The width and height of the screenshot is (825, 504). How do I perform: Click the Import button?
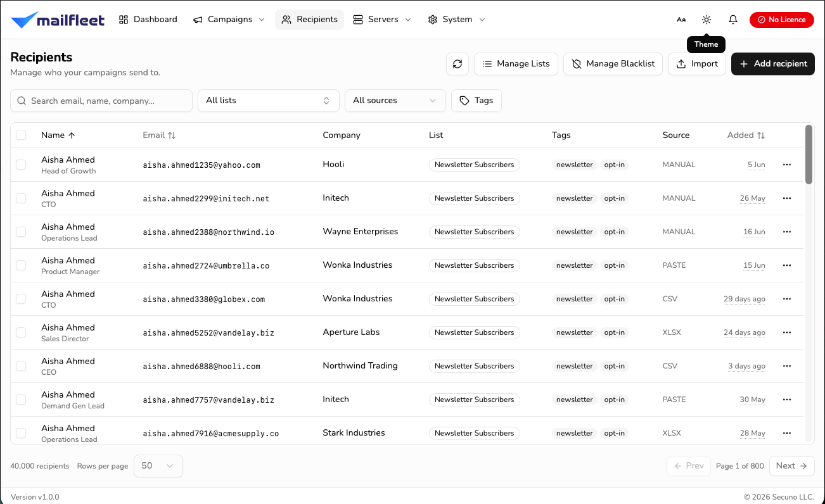click(x=697, y=64)
